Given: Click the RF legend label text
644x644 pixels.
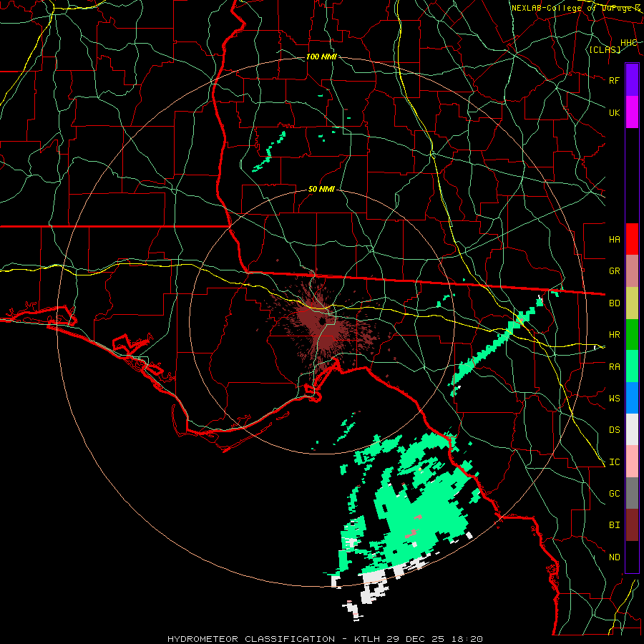Looking at the screenshot, I should 614,80.
